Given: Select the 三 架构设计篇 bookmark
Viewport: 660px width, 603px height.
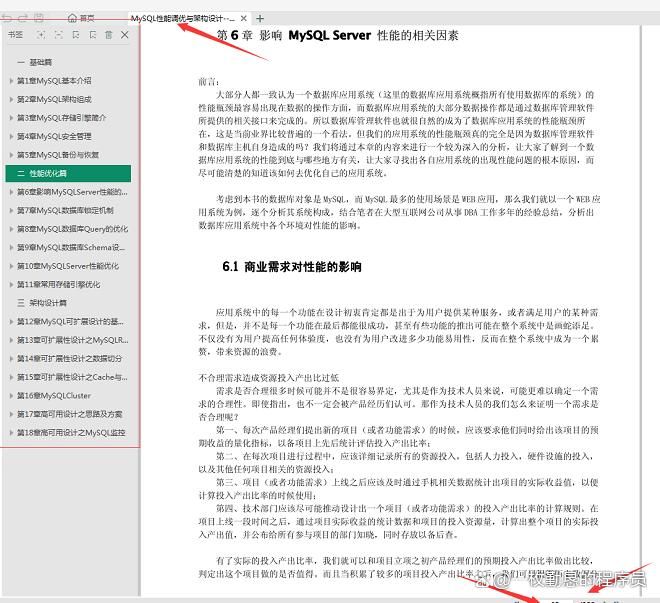Looking at the screenshot, I should [x=42, y=303].
